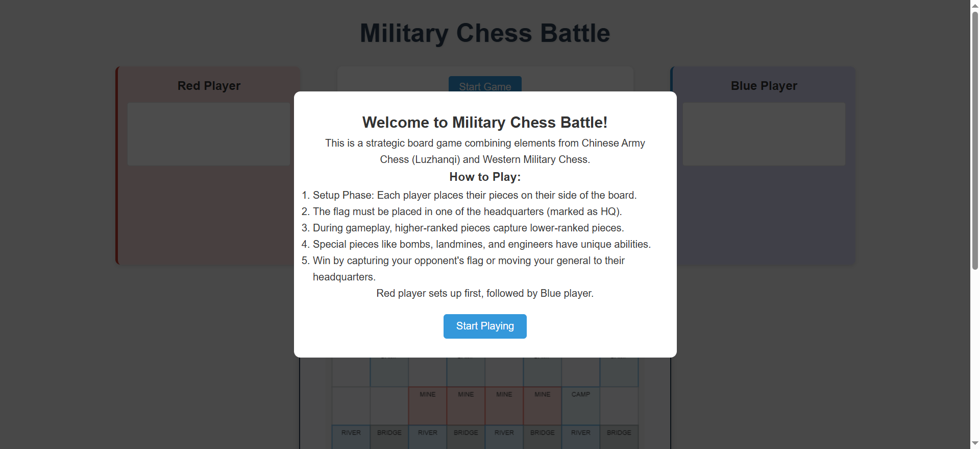Select the CAMP cell on the board

pos(581,406)
